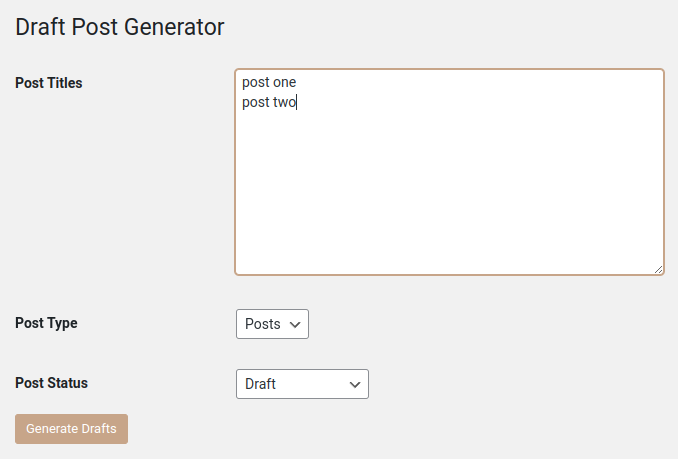This screenshot has height=459, width=678.
Task: Select the "Posts" value in Post Type
Action: (262, 324)
